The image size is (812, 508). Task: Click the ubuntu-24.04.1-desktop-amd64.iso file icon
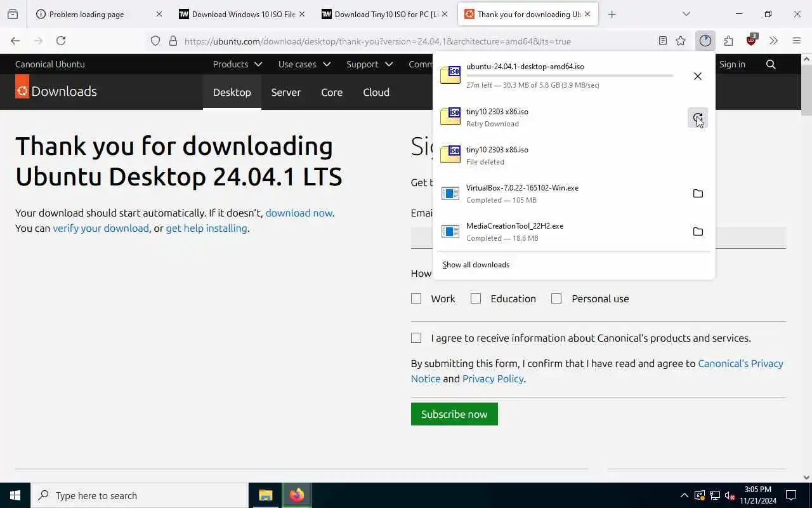[450, 75]
